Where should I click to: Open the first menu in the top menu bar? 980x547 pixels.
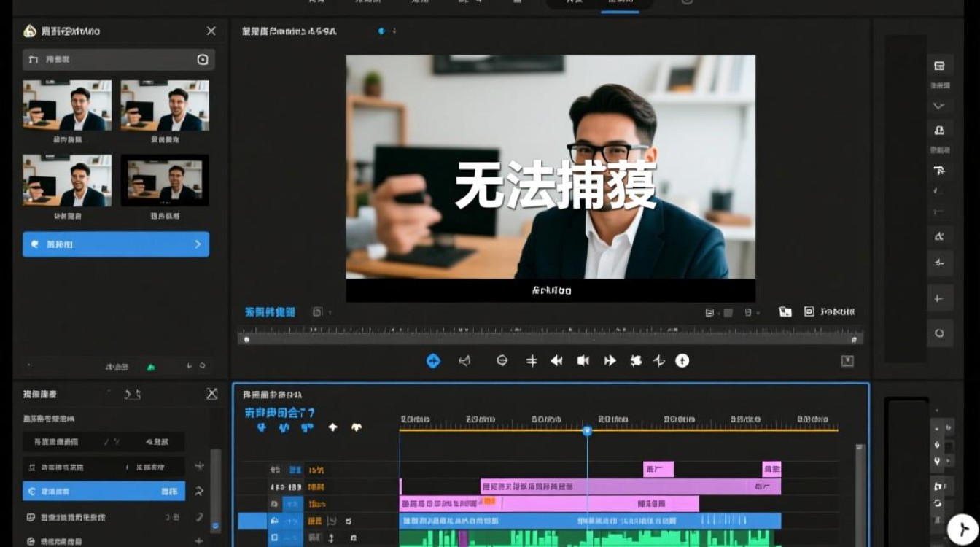pyautogui.click(x=316, y=2)
